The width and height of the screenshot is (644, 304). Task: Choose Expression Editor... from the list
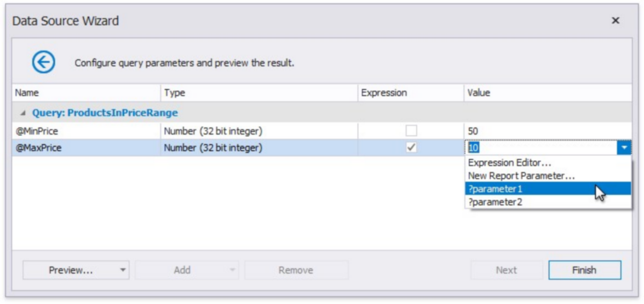tap(509, 163)
